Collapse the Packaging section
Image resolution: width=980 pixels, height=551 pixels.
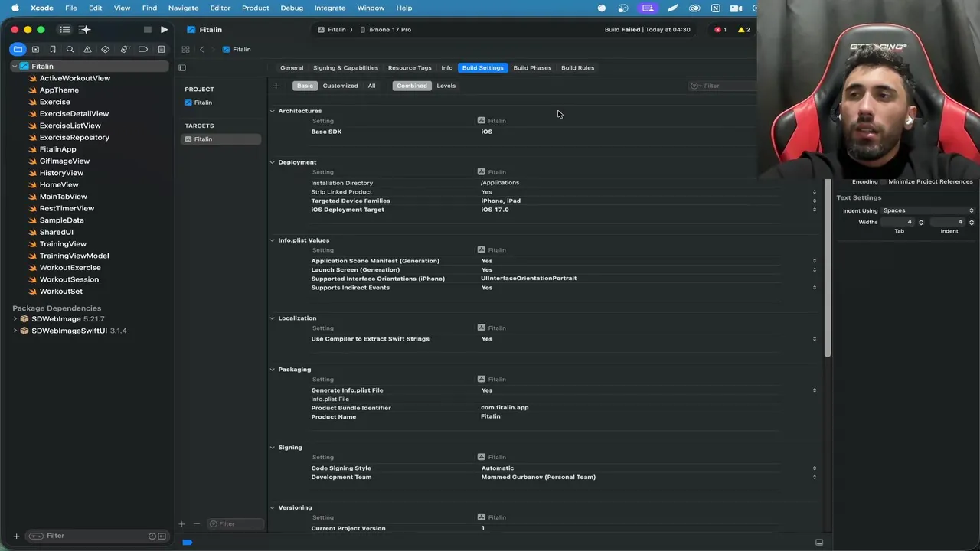point(272,370)
